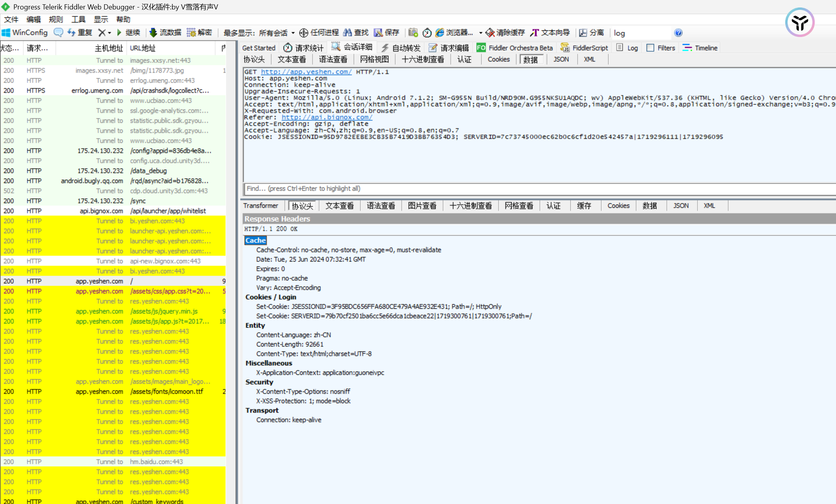The height and width of the screenshot is (504, 836).
Task: Select the app.yeshen.com /assets/fonts/icomoon.ttf session
Action: pos(166,391)
